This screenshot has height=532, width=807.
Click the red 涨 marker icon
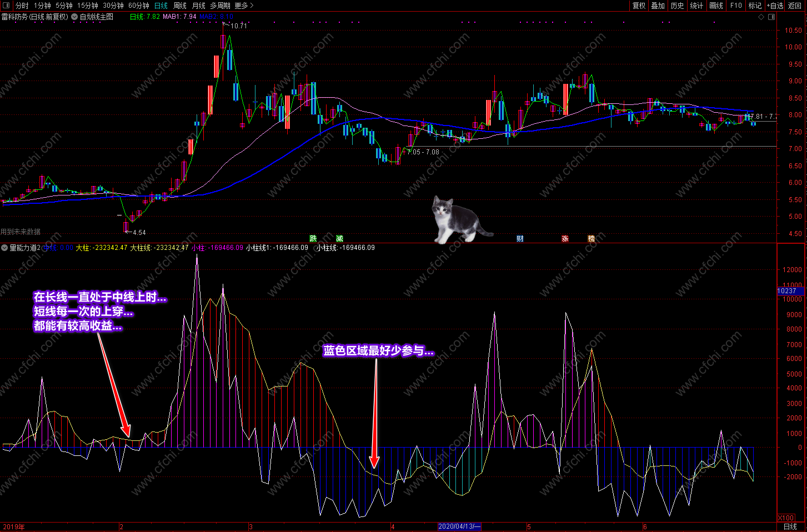(x=565, y=239)
